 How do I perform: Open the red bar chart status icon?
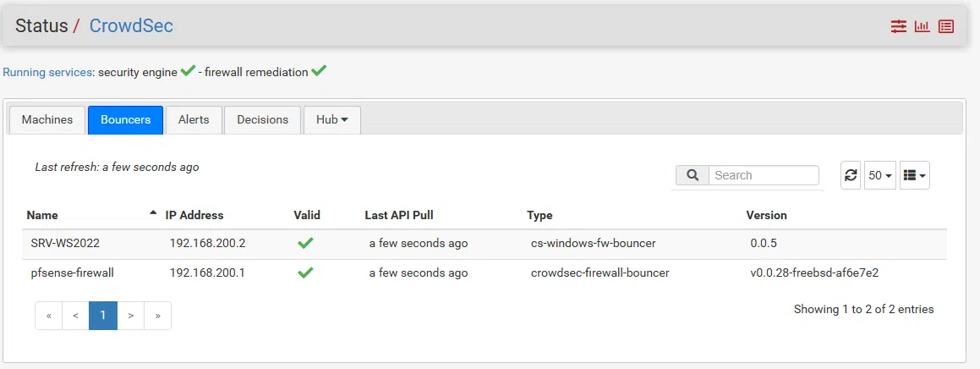click(922, 26)
